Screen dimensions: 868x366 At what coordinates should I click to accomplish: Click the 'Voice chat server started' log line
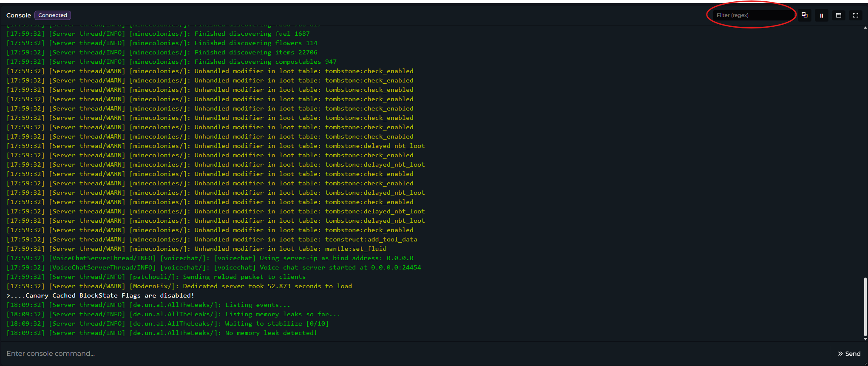(213, 267)
